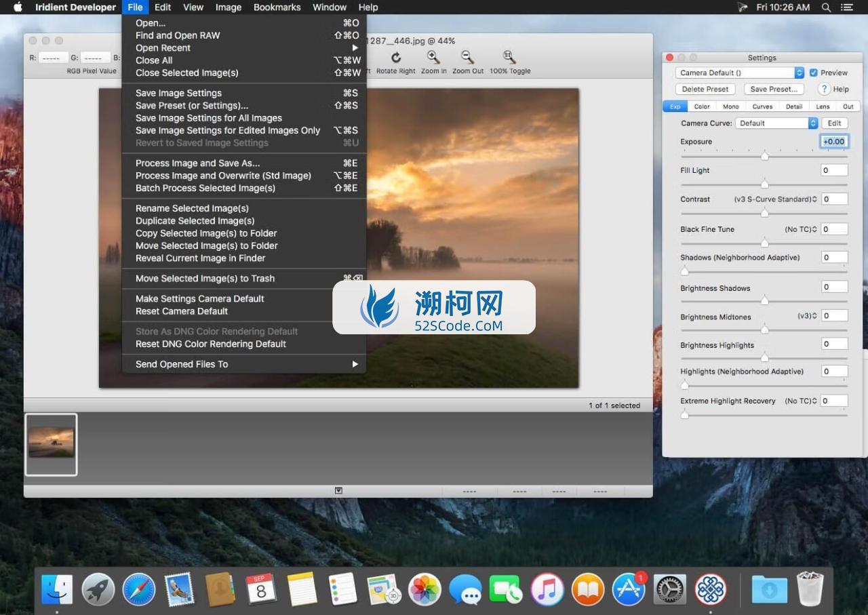868x615 pixels.
Task: Open Calendar icon in the Dock
Action: 261,589
